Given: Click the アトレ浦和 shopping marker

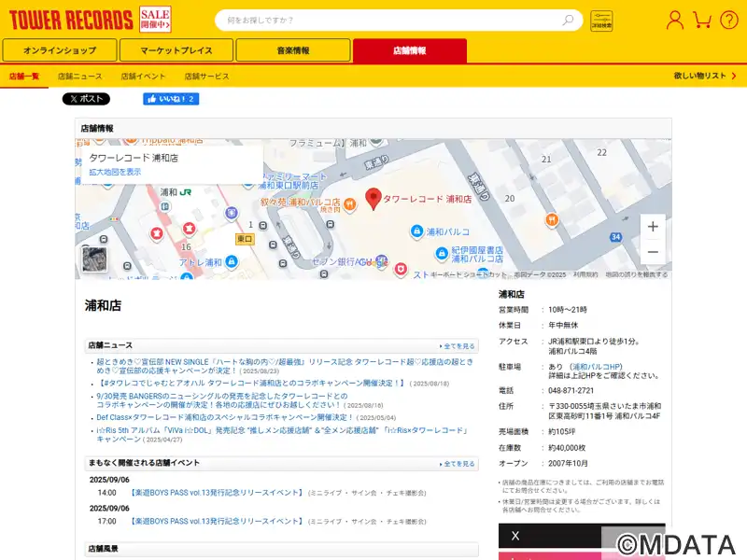Looking at the screenshot, I should coord(232,261).
